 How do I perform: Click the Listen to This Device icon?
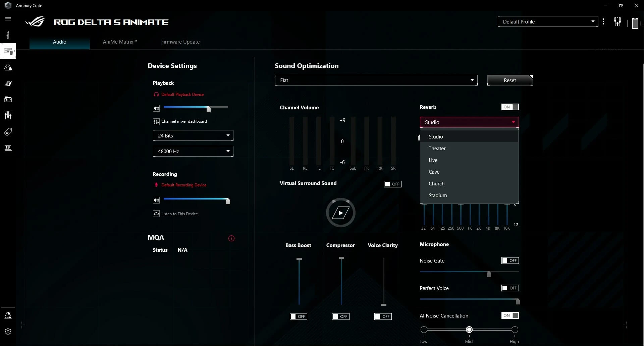point(156,214)
